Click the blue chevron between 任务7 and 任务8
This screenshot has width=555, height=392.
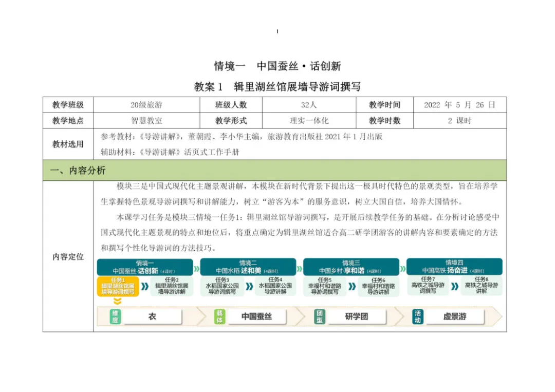pyautogui.click(x=455, y=286)
